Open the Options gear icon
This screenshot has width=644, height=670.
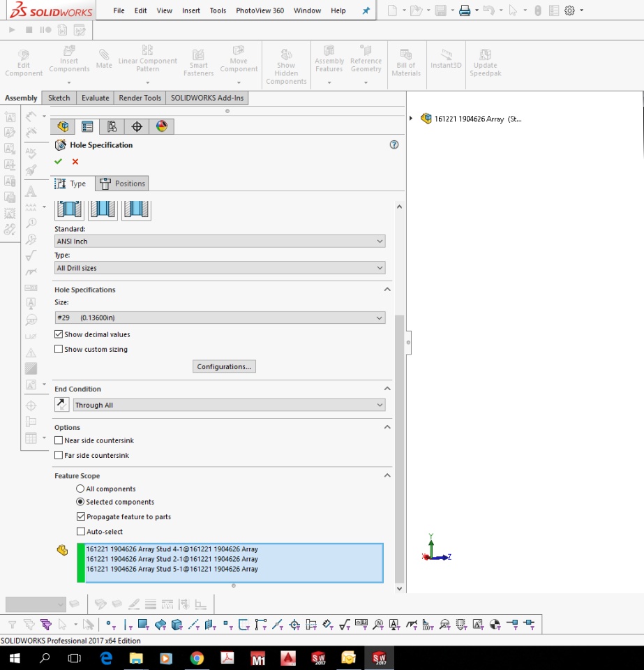click(569, 10)
